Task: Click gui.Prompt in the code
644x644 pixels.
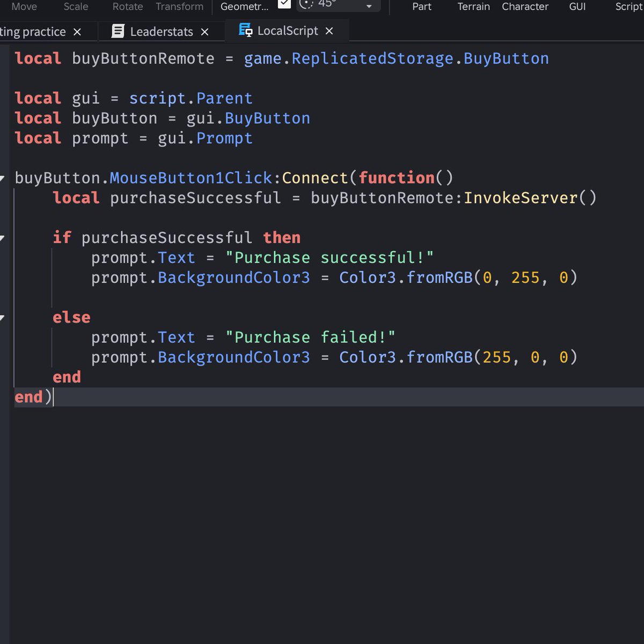Action: click(x=205, y=138)
